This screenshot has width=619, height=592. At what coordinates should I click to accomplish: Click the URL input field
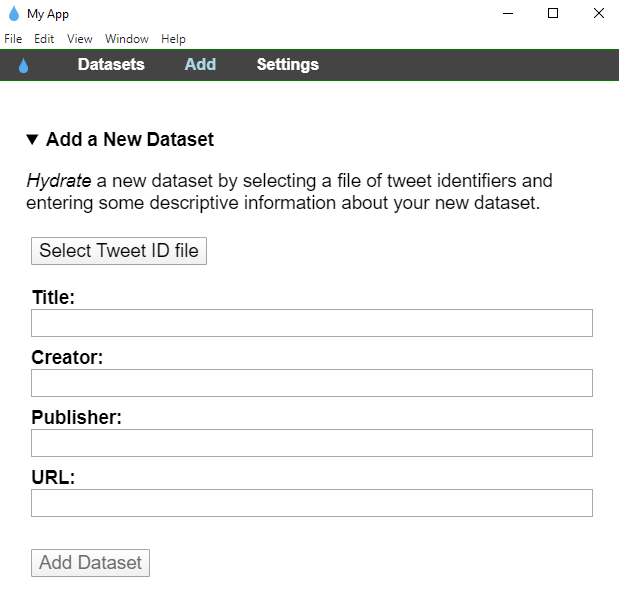pyautogui.click(x=311, y=503)
